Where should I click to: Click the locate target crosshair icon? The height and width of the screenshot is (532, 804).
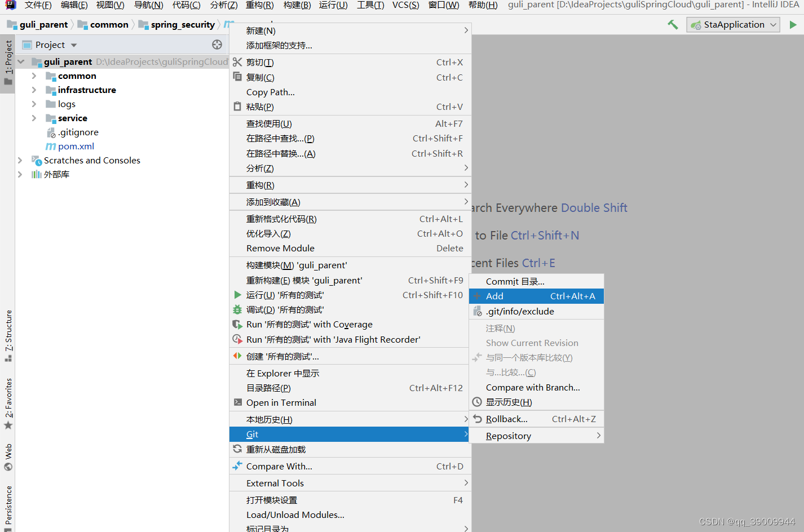(217, 45)
